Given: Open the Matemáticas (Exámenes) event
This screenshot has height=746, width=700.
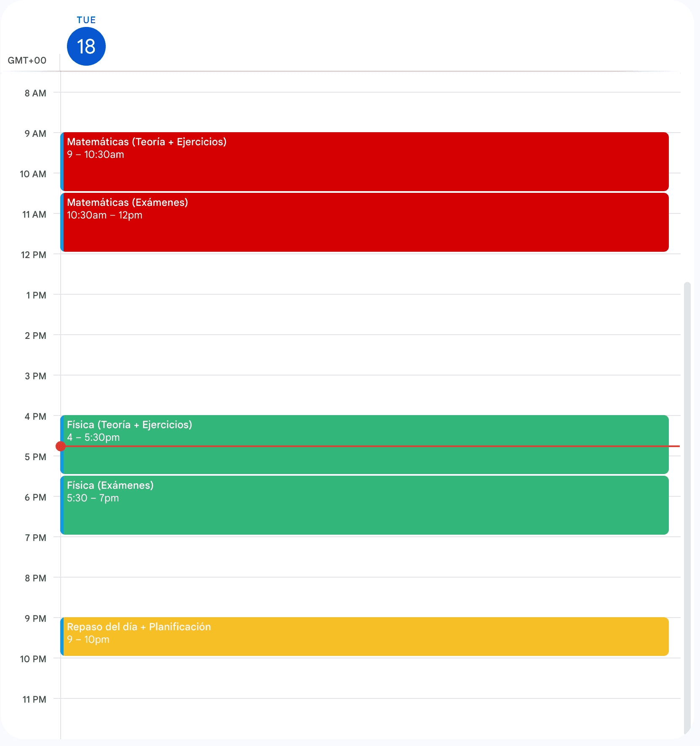Looking at the screenshot, I should [365, 222].
